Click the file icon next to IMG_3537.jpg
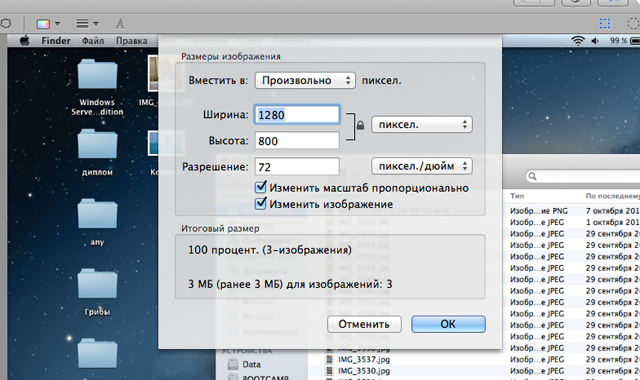640x380 pixels. click(x=329, y=360)
